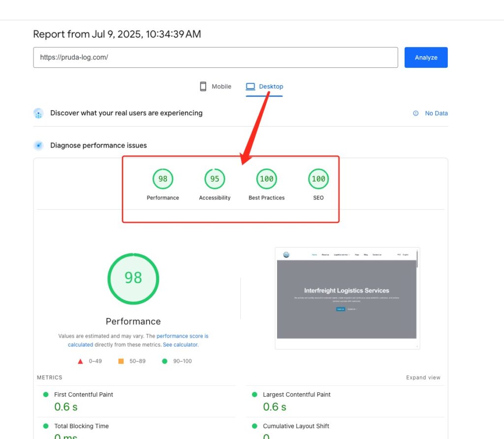Open the See calculator link
The image size is (504, 439).
[180, 345]
